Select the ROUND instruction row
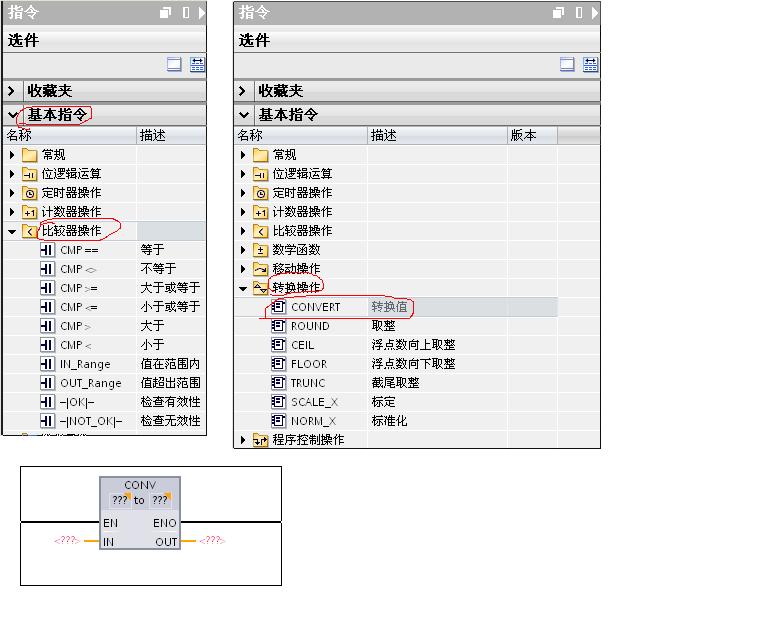Screen dimensions: 780x630 coord(310,326)
